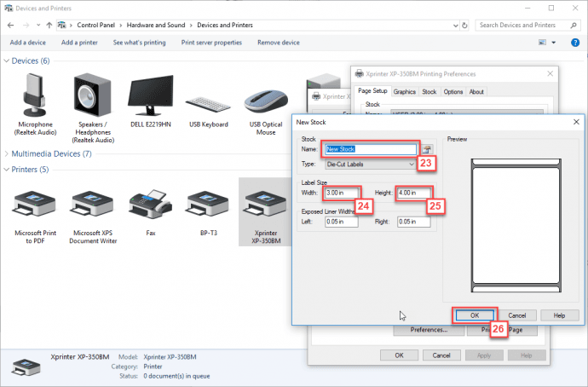Collapse the Printers (5) group

click(6, 170)
